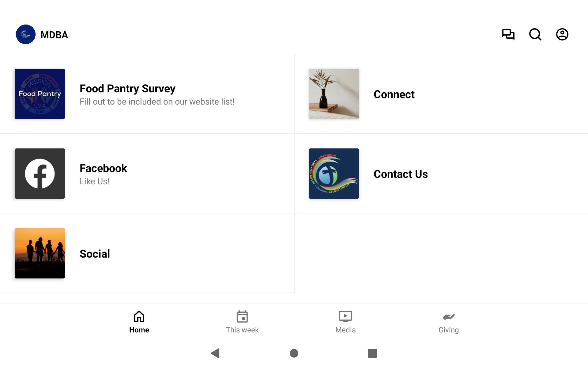Open the Connect list item

394,94
